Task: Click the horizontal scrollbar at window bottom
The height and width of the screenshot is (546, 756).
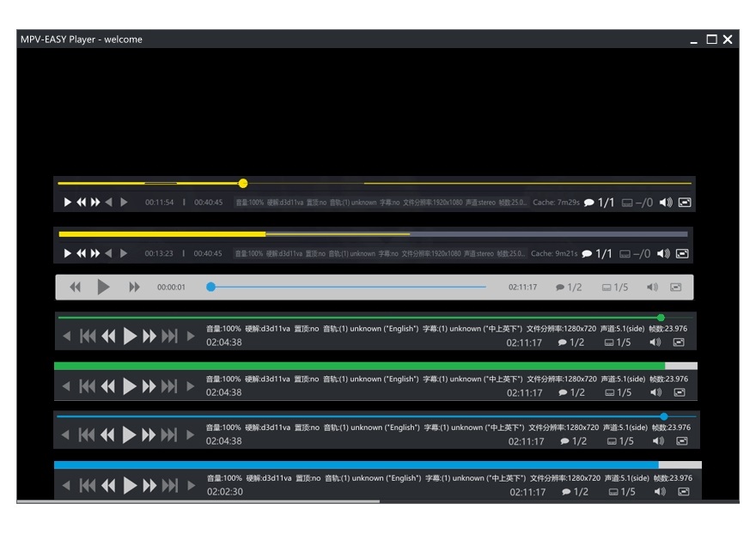Action: (198, 501)
